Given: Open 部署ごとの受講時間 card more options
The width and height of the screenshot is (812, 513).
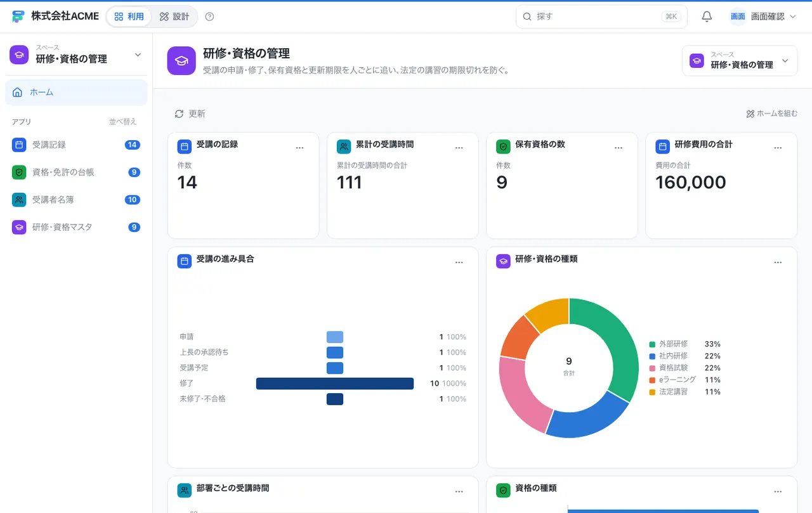Looking at the screenshot, I should pos(459,491).
